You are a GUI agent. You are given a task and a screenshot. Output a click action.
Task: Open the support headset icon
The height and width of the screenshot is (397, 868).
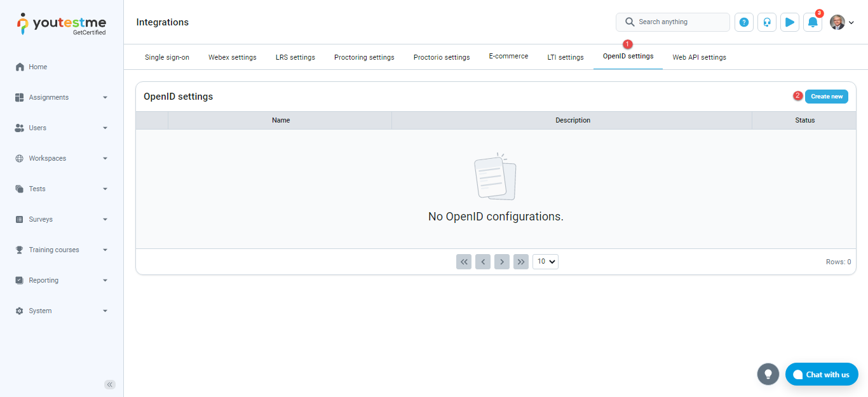(x=767, y=22)
